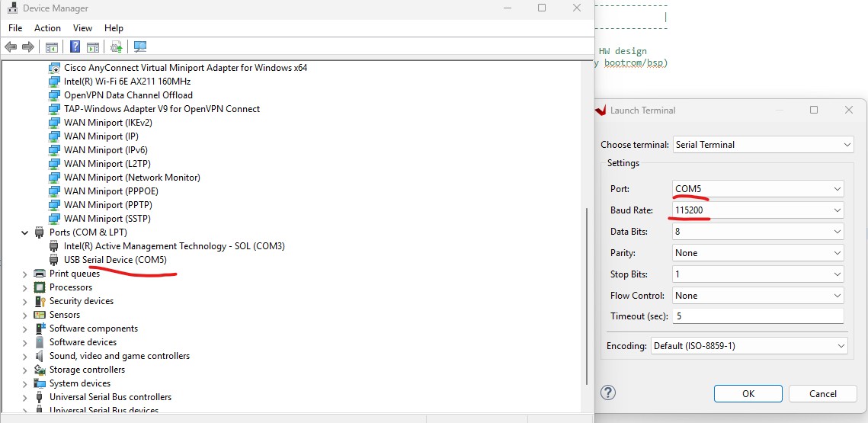Open the Action menu
This screenshot has width=868, height=423.
[47, 28]
